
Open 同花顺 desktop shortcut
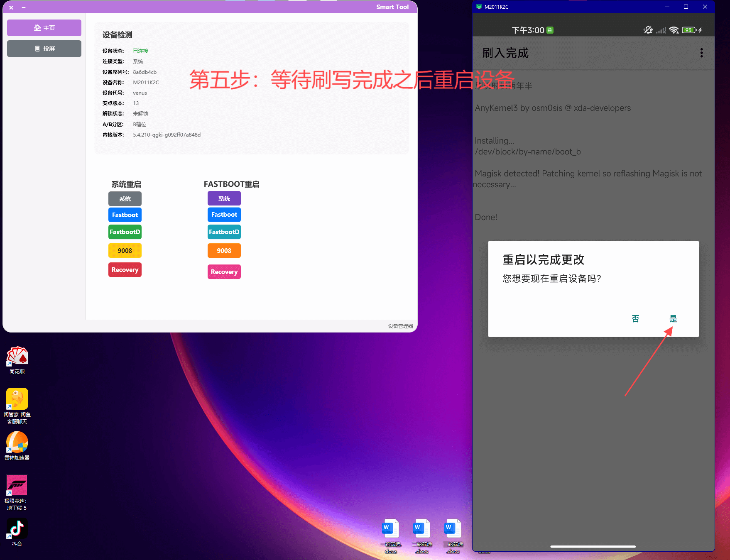(x=17, y=360)
